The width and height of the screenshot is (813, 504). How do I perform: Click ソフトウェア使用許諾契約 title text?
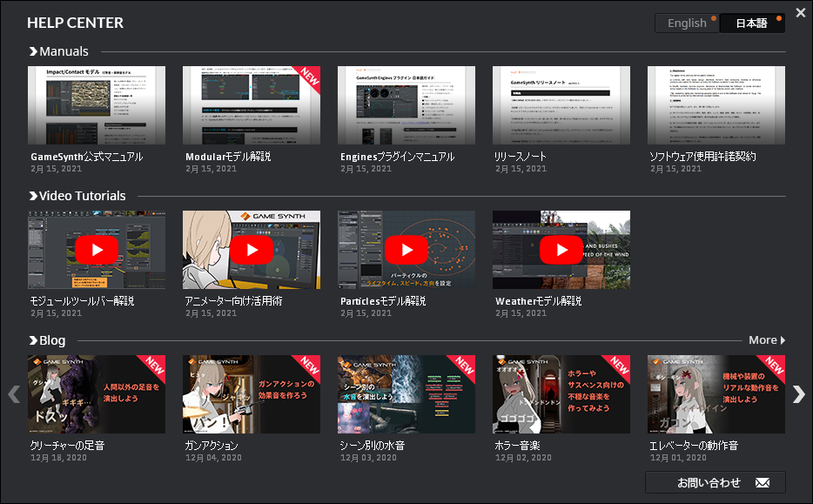click(x=703, y=157)
